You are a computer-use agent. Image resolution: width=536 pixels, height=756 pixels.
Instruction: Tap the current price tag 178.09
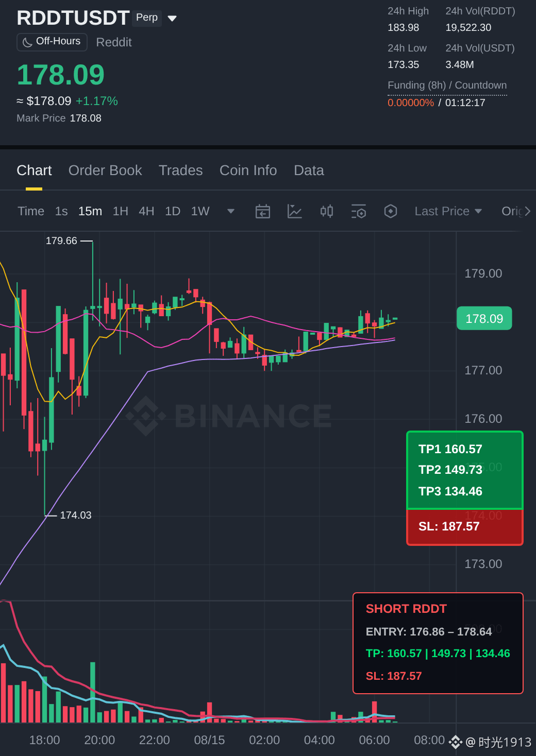[484, 318]
